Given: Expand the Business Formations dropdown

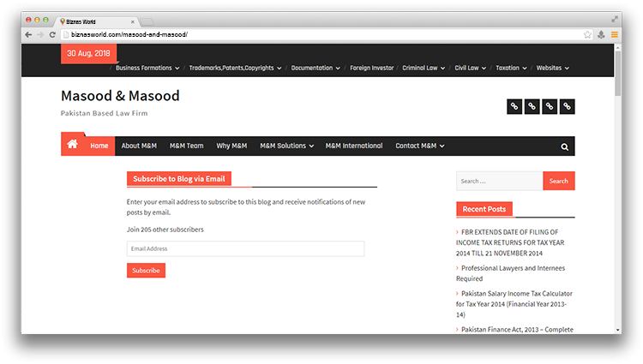Looking at the screenshot, I should [147, 68].
